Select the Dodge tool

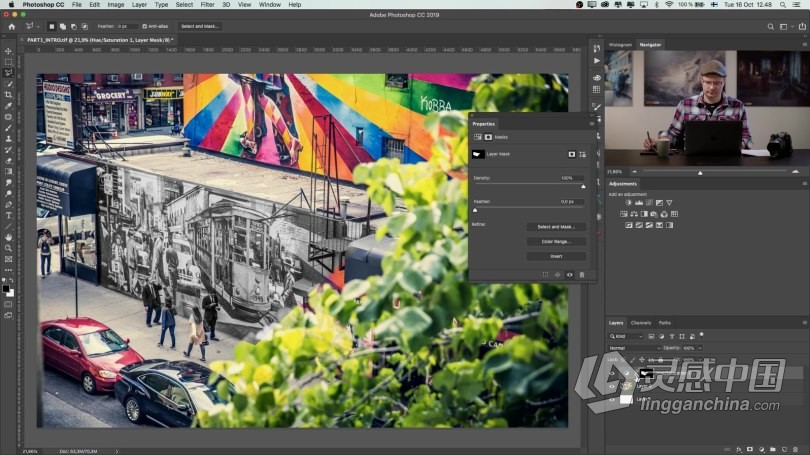(x=8, y=194)
